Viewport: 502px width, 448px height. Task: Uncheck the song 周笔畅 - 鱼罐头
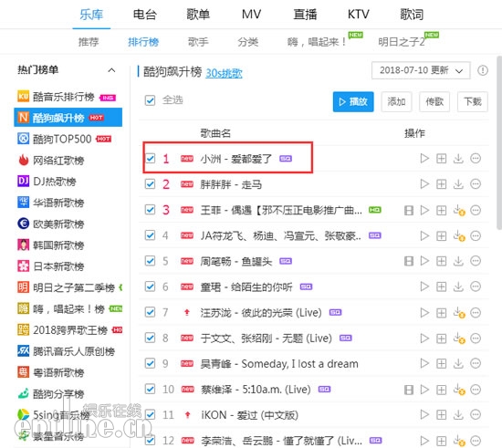[150, 261]
